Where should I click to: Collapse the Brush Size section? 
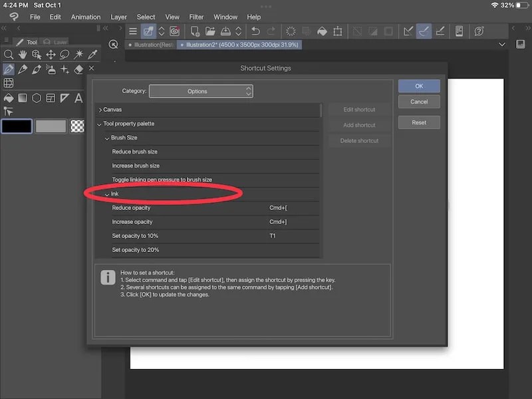coord(108,138)
